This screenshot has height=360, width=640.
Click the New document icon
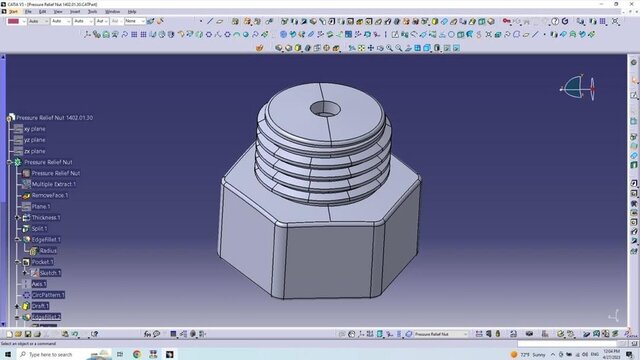9,334
